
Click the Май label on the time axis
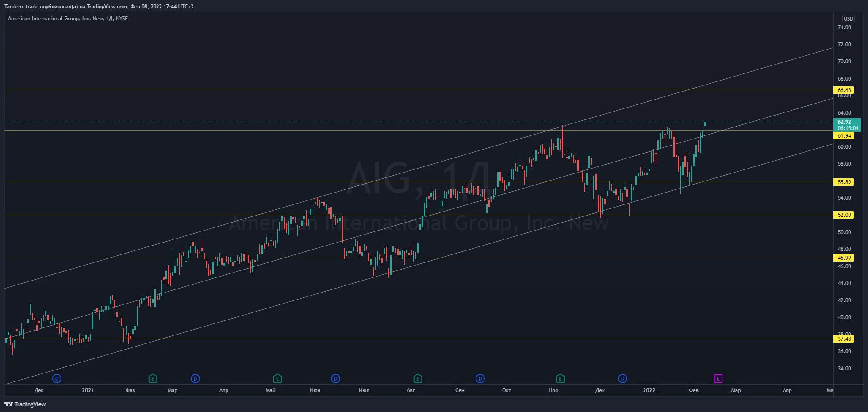[x=270, y=390]
